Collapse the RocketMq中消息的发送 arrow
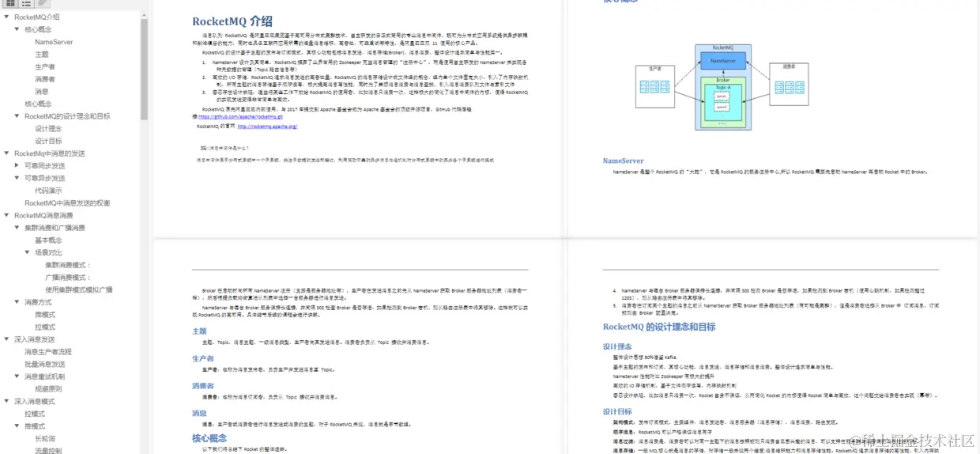This screenshot has width=980, height=454. [x=7, y=153]
